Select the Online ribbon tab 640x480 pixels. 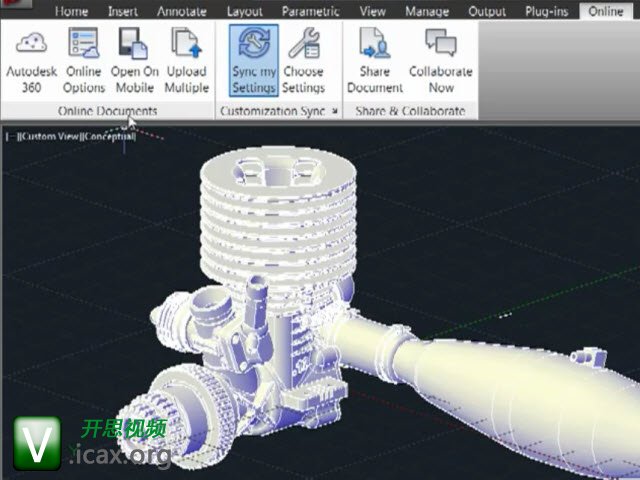point(606,11)
